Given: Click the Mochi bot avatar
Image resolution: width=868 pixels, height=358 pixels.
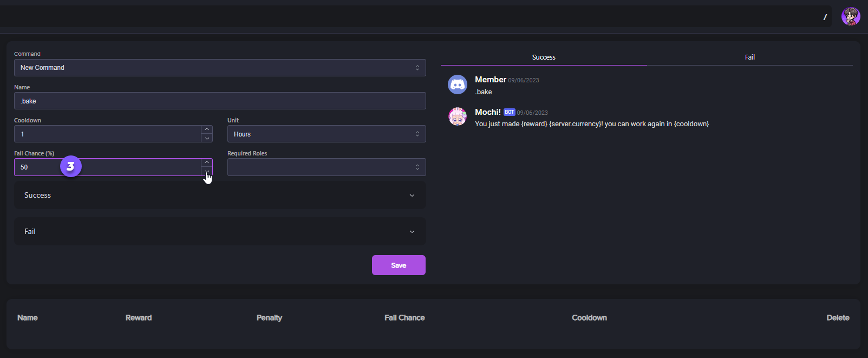Looking at the screenshot, I should (x=458, y=117).
